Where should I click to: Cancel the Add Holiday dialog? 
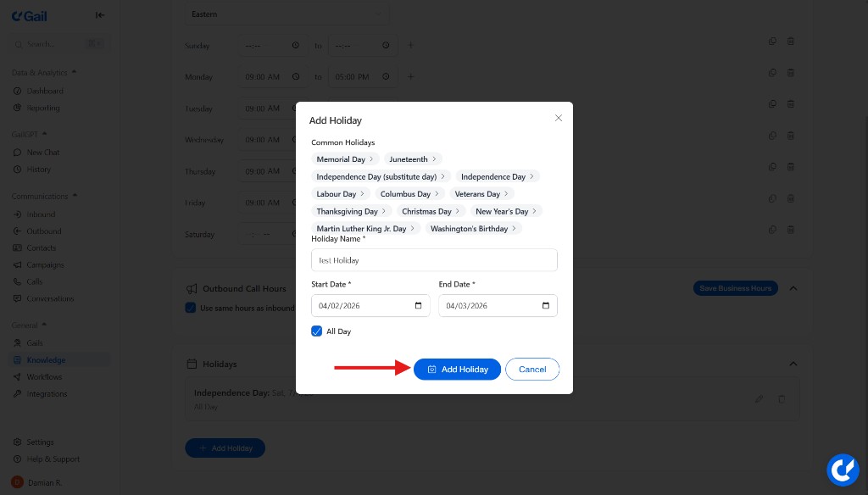point(532,369)
